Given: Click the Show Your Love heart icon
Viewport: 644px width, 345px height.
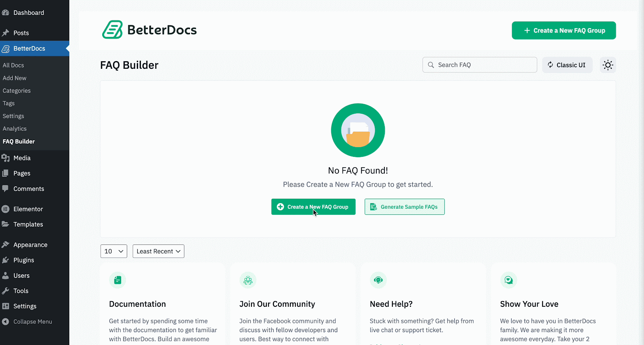Looking at the screenshot, I should (x=509, y=280).
